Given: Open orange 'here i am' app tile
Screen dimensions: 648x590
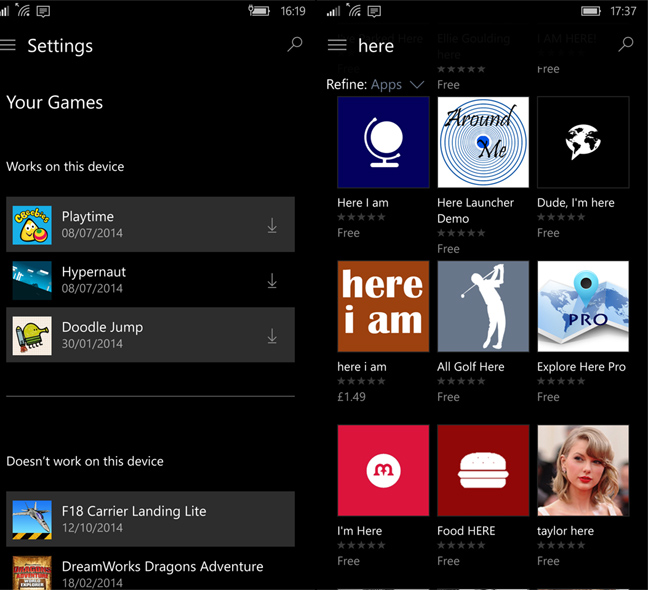Looking at the screenshot, I should coord(383,306).
